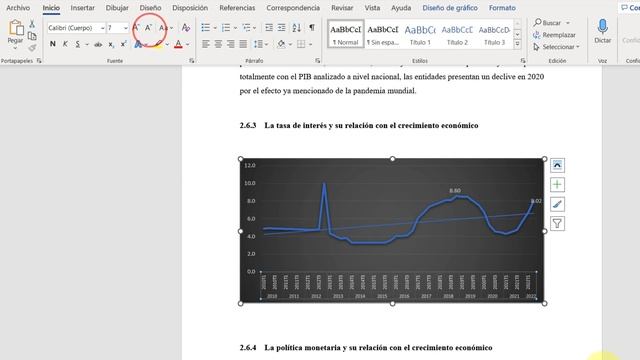Select the Sin espaciado style
Image resolution: width=640 pixels, height=360 pixels.
383,34
